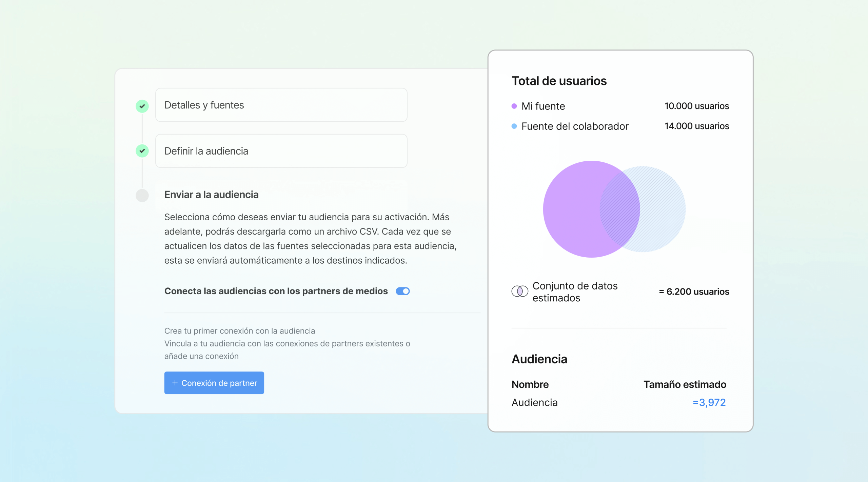Click the blue legend dot for Fuente del colaborador
This screenshot has width=868, height=482.
coord(514,126)
